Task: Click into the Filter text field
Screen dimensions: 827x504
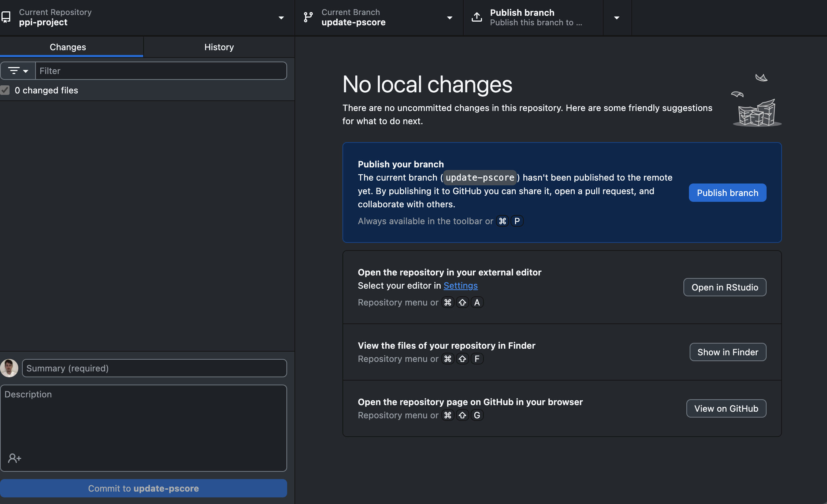Action: [161, 71]
